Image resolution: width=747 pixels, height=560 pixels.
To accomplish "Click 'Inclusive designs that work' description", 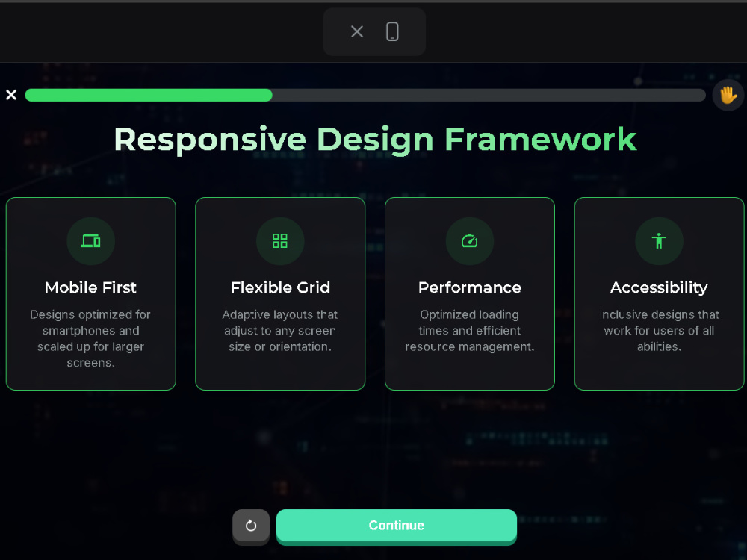I will (x=660, y=331).
